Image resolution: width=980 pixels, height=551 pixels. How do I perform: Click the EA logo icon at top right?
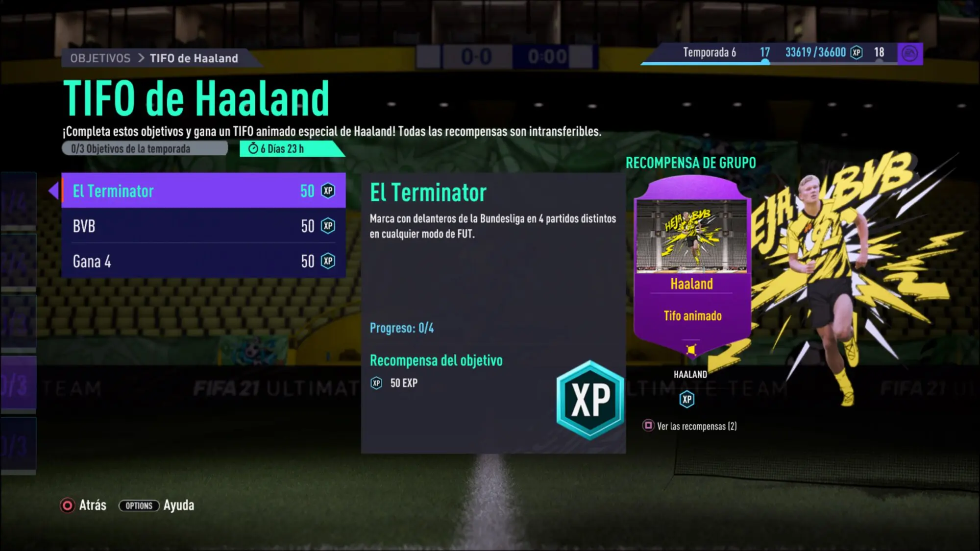coord(910,53)
